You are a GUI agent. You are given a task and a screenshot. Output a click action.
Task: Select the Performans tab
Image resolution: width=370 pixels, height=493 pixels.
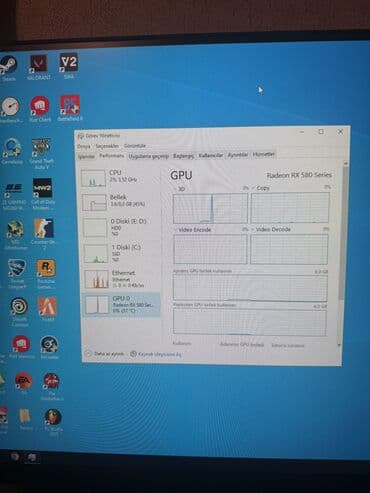point(112,156)
